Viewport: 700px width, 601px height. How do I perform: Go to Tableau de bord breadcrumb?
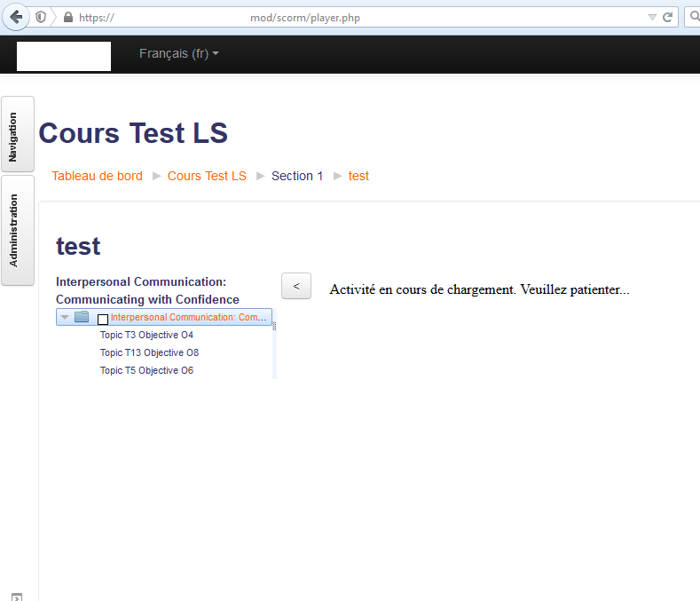click(x=97, y=176)
